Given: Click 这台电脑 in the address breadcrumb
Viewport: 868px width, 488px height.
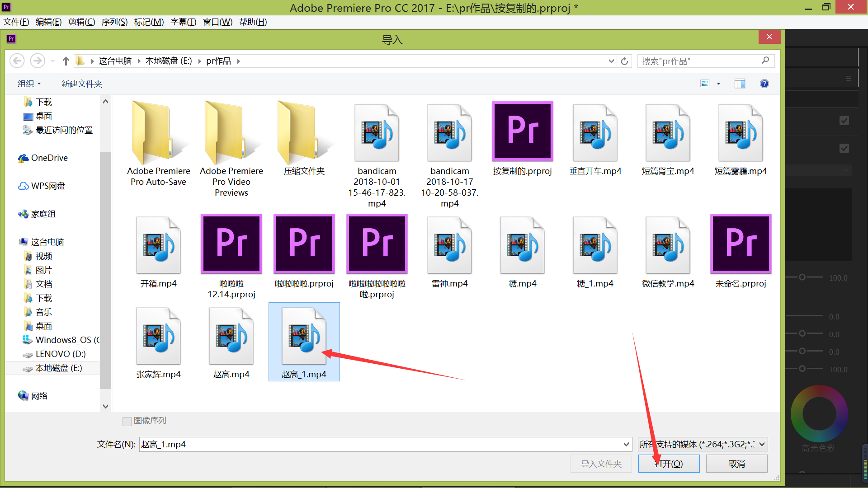Looking at the screenshot, I should pyautogui.click(x=115, y=61).
